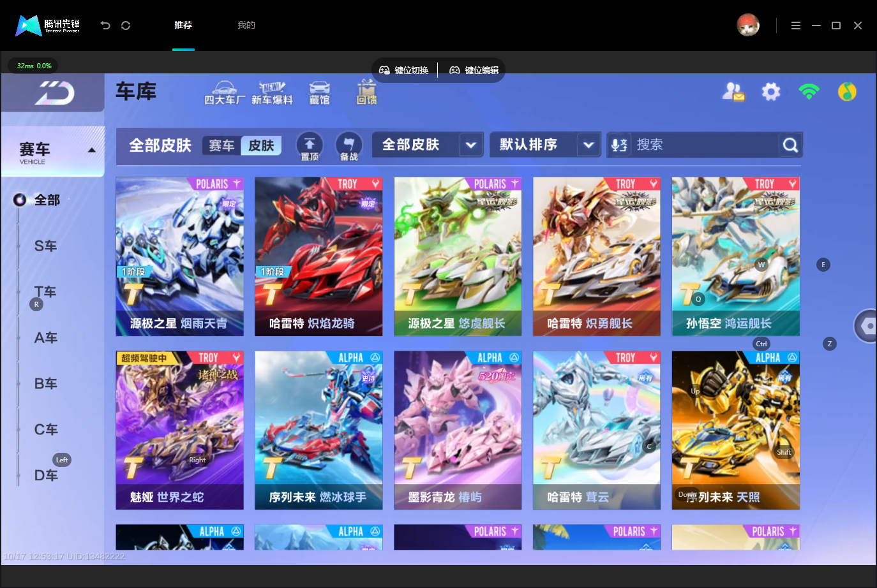Screen dimensions: 877x588
Task: Select D车 category
Action: tap(45, 476)
